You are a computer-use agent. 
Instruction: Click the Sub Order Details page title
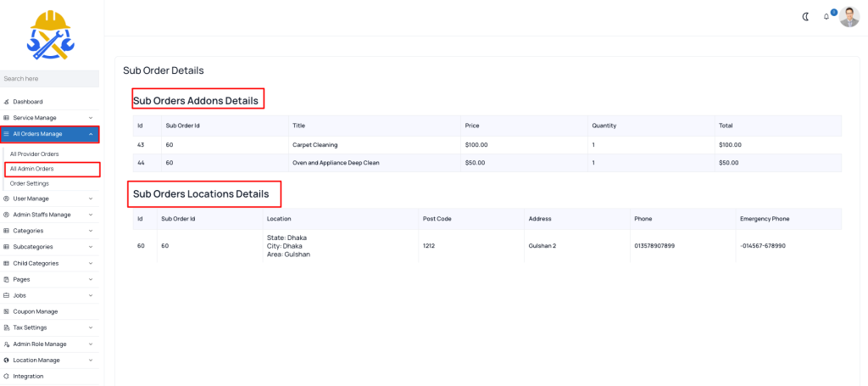coord(164,70)
